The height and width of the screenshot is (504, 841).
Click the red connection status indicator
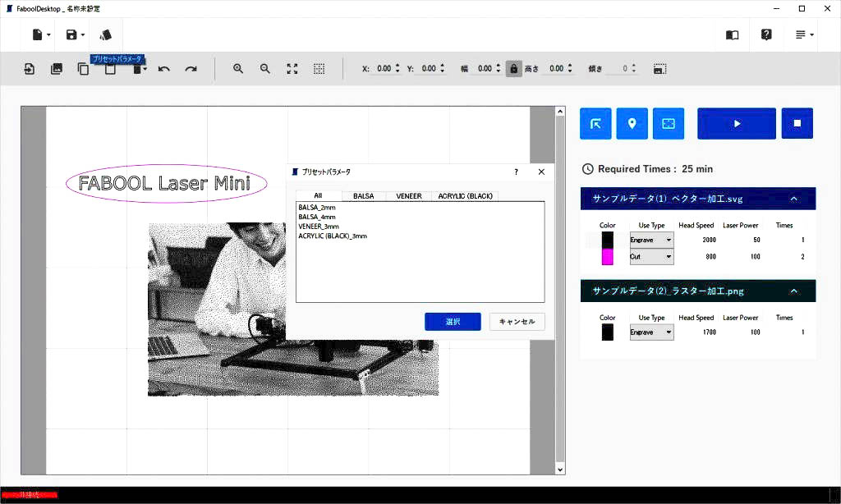pyautogui.click(x=30, y=494)
